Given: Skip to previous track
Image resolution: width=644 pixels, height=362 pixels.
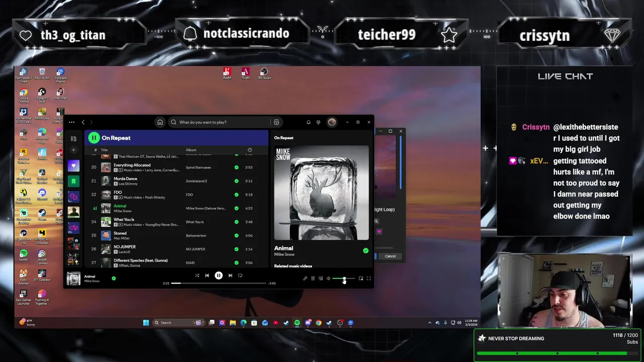Looking at the screenshot, I should [x=207, y=276].
